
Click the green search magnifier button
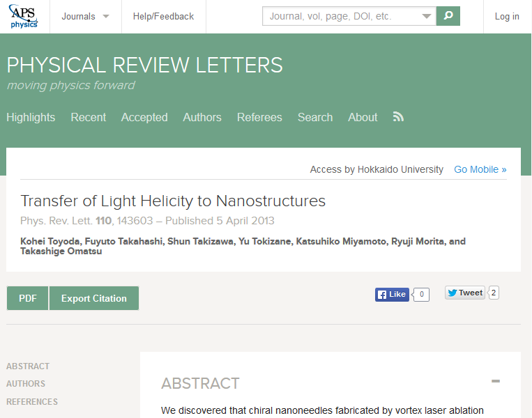pyautogui.click(x=448, y=16)
